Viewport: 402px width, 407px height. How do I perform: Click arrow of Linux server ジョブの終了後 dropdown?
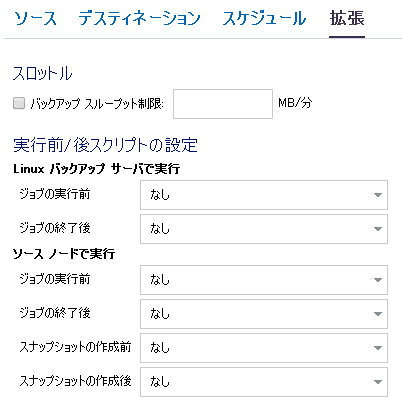(x=378, y=229)
